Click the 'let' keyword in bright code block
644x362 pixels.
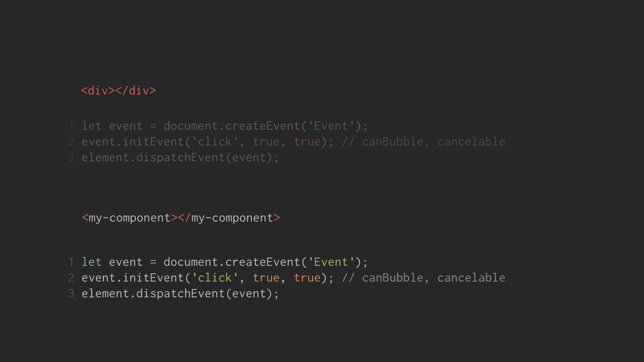pyautogui.click(x=92, y=262)
